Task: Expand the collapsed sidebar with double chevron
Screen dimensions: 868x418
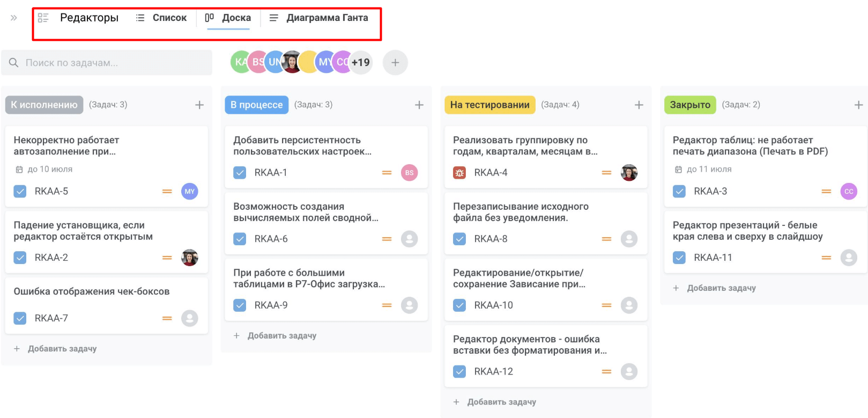Action: 13,18
